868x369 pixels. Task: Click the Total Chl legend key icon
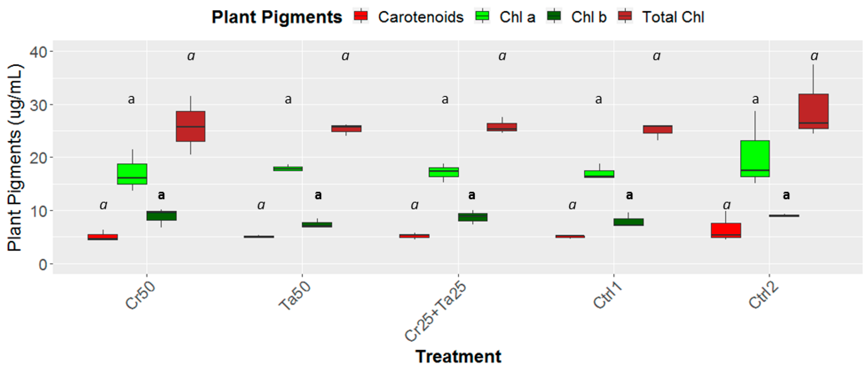(x=625, y=16)
